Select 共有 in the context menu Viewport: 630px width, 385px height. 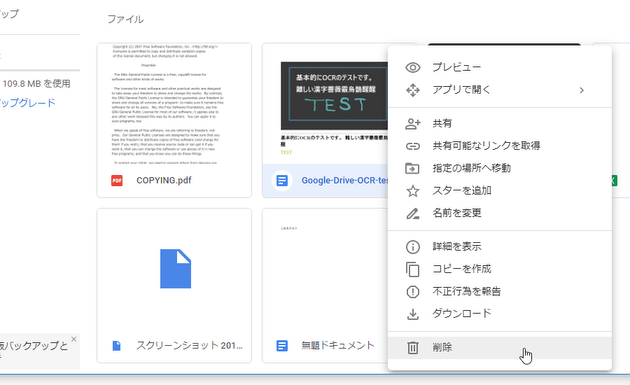[500, 124]
